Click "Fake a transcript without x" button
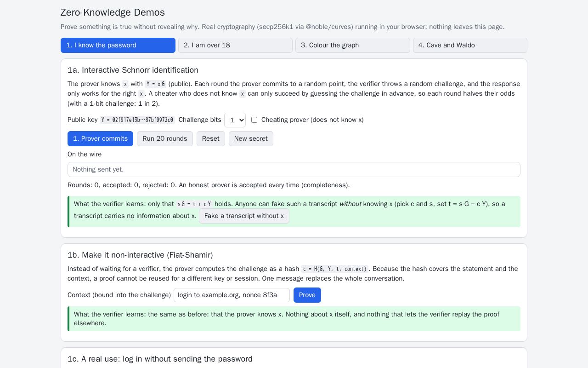Viewport: 588px width, 368px height. [244, 216]
